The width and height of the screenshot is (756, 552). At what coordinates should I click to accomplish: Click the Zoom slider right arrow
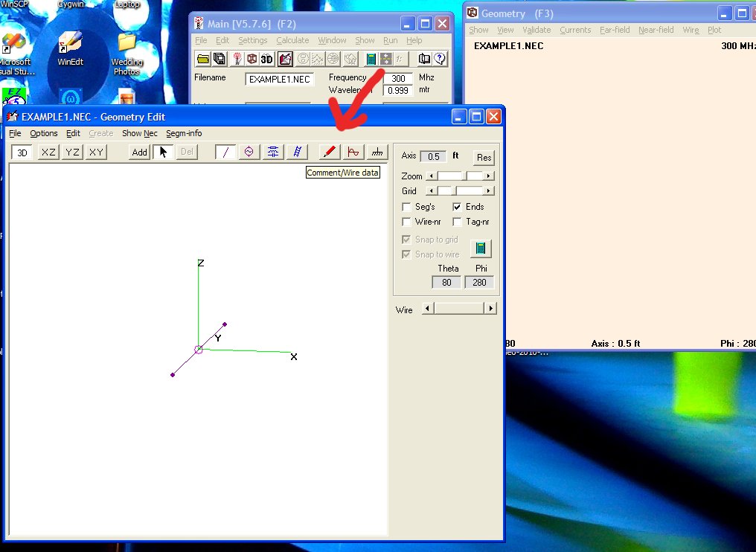coord(489,176)
